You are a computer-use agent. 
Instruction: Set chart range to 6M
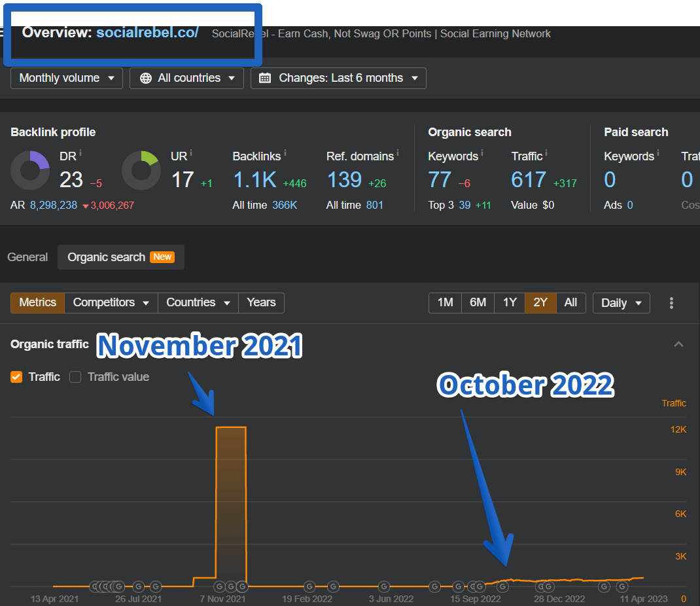(478, 303)
